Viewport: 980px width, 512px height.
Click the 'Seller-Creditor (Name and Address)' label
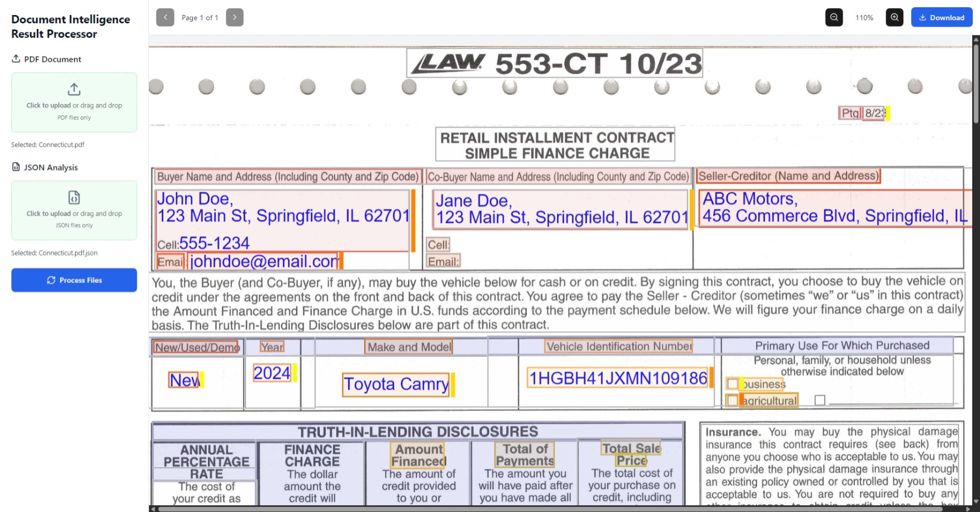point(788,176)
